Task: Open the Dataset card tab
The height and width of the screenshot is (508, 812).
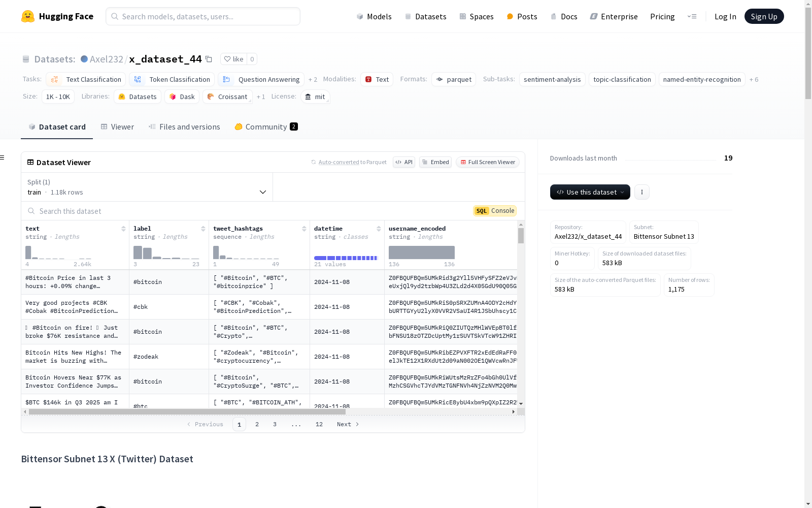Action: point(57,127)
